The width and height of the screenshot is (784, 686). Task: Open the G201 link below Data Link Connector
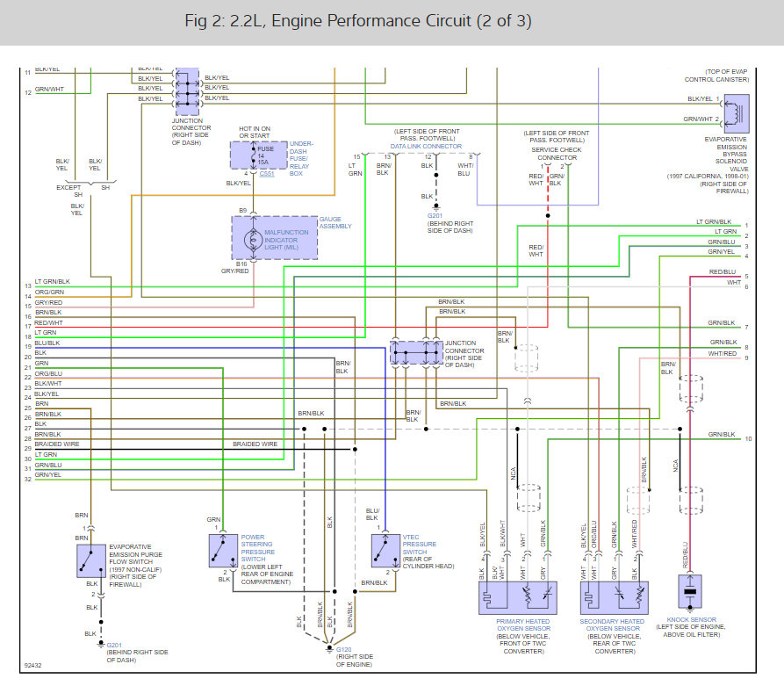click(x=435, y=216)
